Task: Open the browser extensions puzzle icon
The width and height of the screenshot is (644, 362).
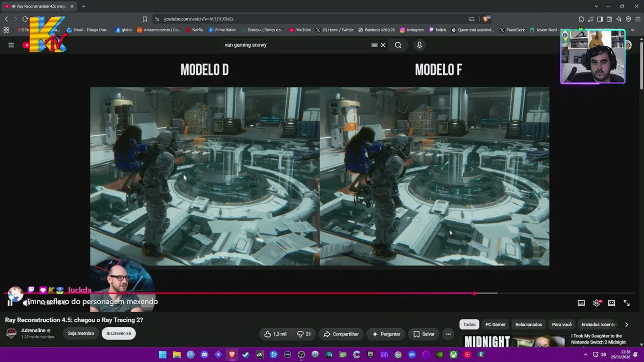Action: point(581,19)
